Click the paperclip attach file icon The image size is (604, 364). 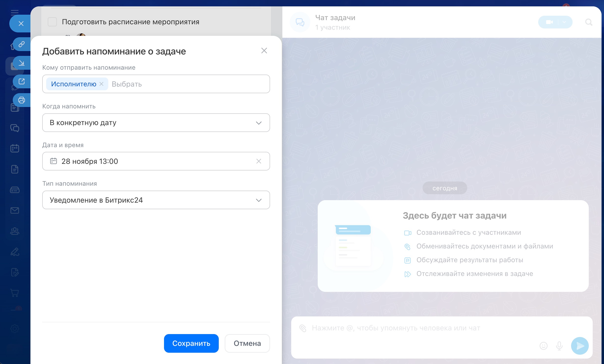coord(303,328)
